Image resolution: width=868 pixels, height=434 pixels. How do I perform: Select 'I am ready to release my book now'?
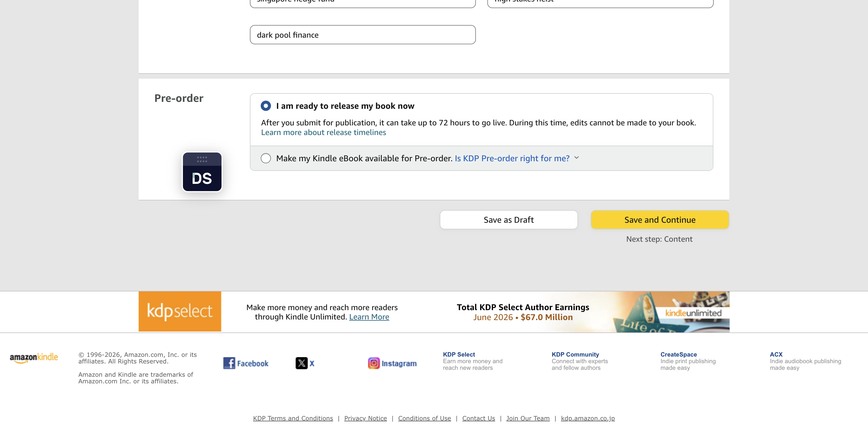tap(266, 106)
